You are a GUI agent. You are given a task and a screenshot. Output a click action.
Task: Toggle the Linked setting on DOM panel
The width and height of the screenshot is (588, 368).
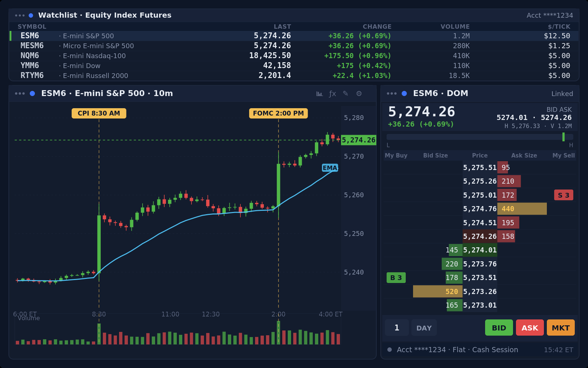point(562,94)
